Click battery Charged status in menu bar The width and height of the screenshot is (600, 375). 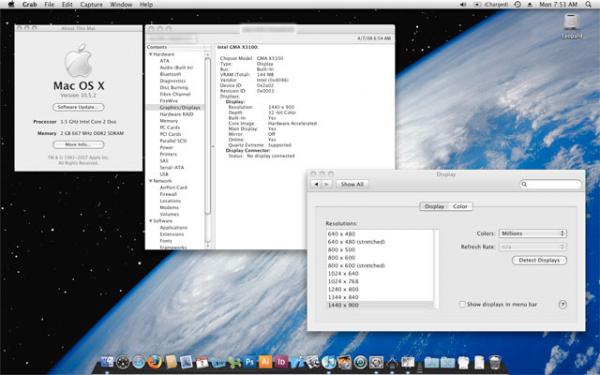[492, 4]
